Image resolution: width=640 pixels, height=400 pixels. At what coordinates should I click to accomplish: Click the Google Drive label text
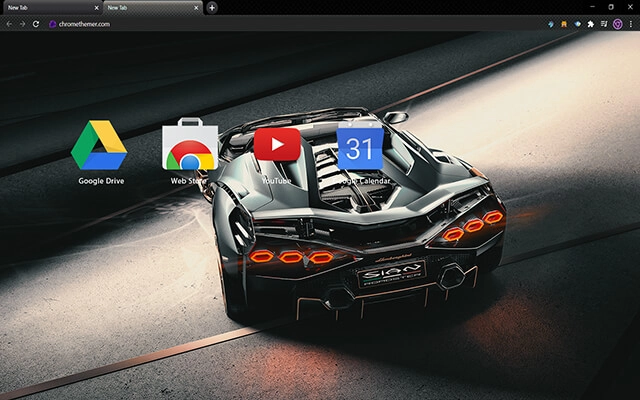click(x=101, y=181)
